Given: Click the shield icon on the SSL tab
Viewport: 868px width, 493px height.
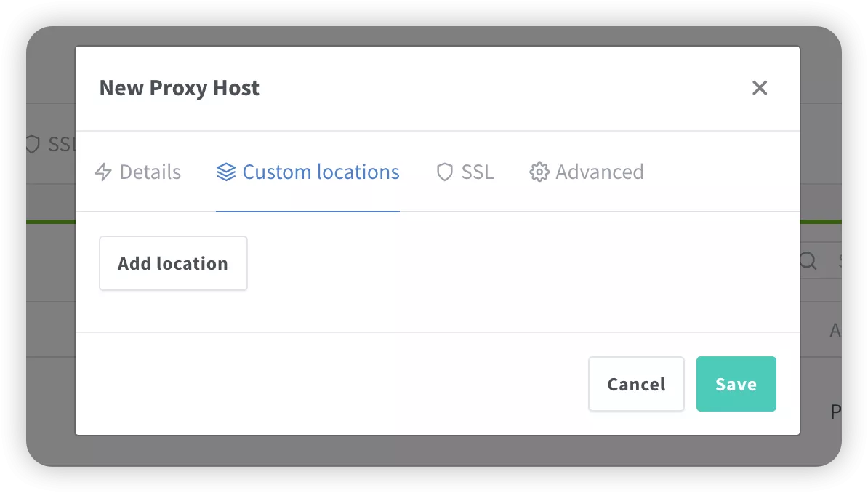Looking at the screenshot, I should coord(444,172).
